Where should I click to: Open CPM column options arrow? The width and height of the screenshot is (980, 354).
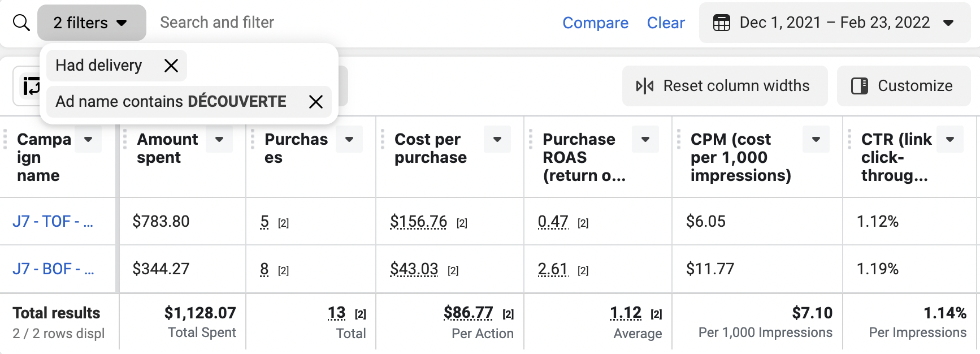click(x=816, y=139)
